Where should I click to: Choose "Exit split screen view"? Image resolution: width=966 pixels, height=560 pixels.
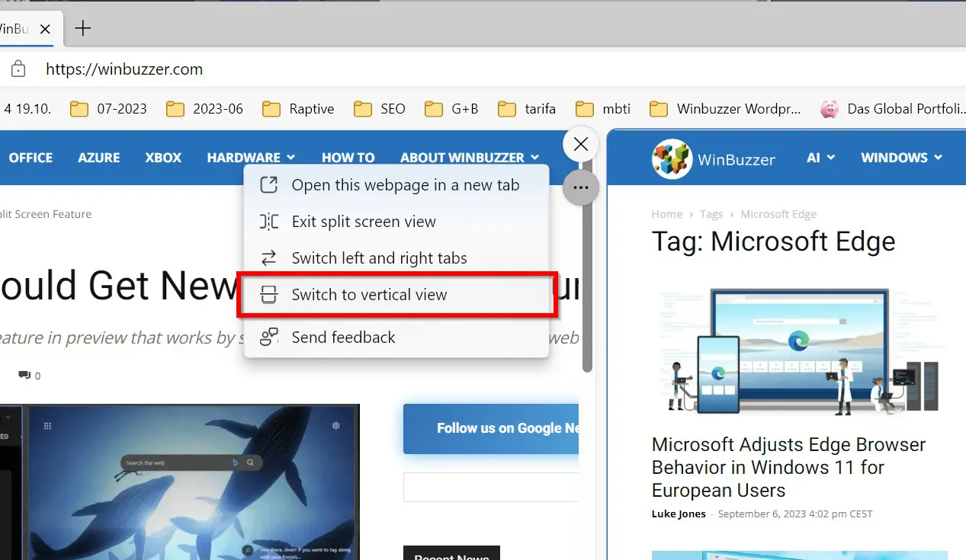pos(364,222)
